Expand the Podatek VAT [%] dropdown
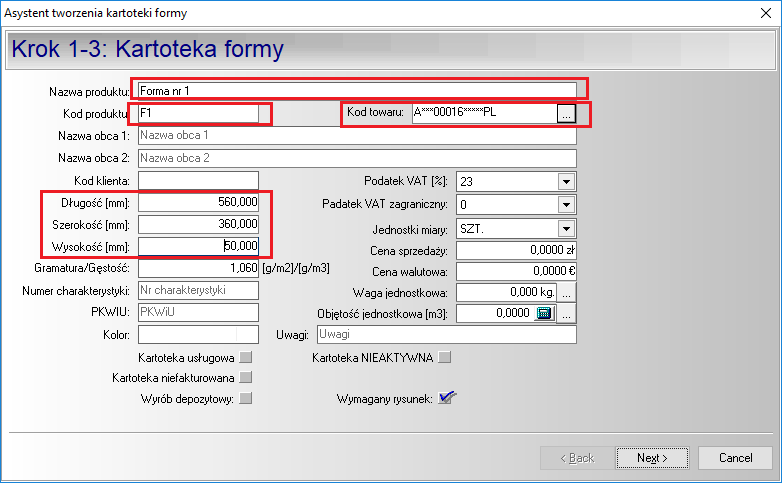782x483 pixels. click(566, 181)
